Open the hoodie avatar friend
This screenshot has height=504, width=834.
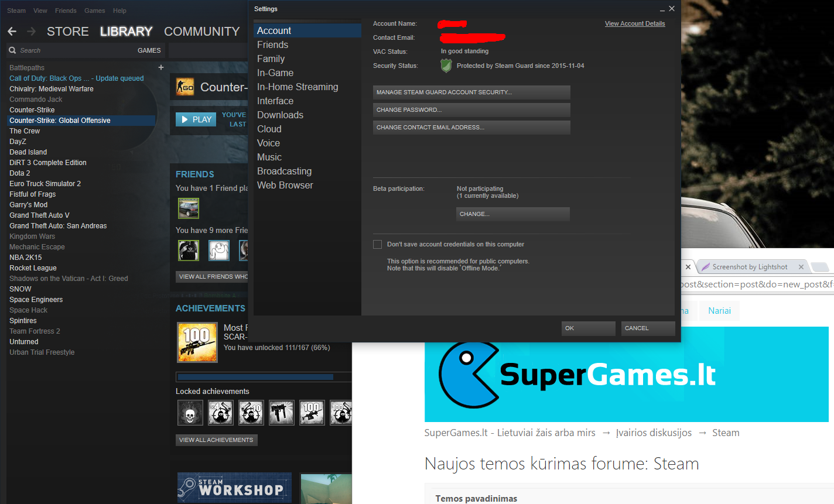click(189, 251)
